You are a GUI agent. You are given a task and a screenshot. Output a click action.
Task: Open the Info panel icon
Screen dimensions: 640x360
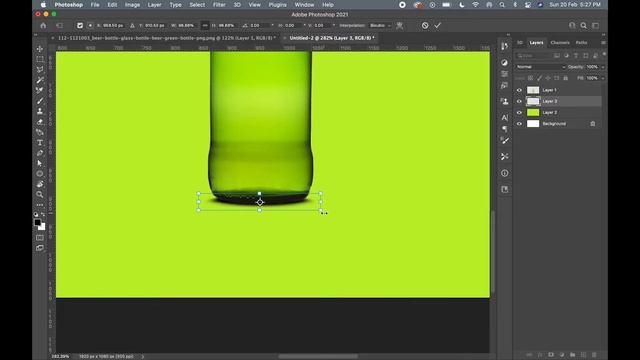pos(504,173)
